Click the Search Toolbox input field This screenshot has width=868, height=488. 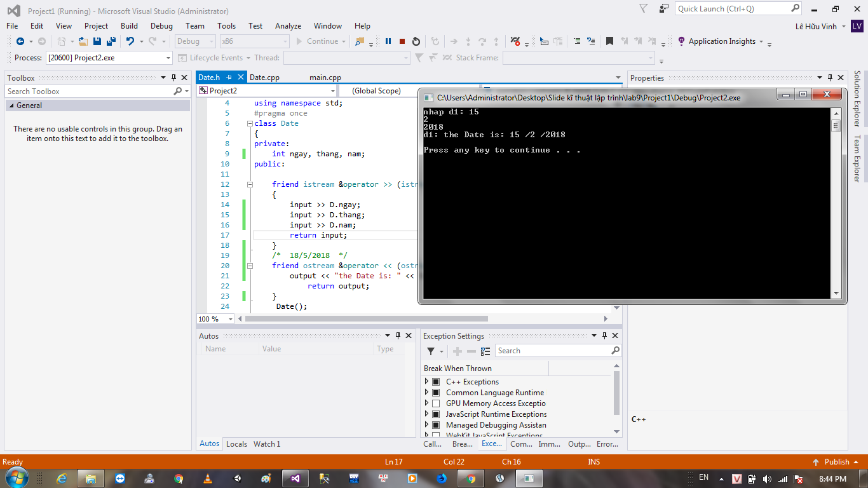pos(89,91)
